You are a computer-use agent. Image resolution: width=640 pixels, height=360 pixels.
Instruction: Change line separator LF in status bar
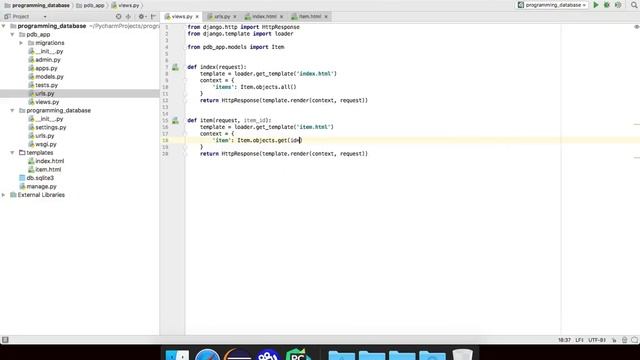579,340
